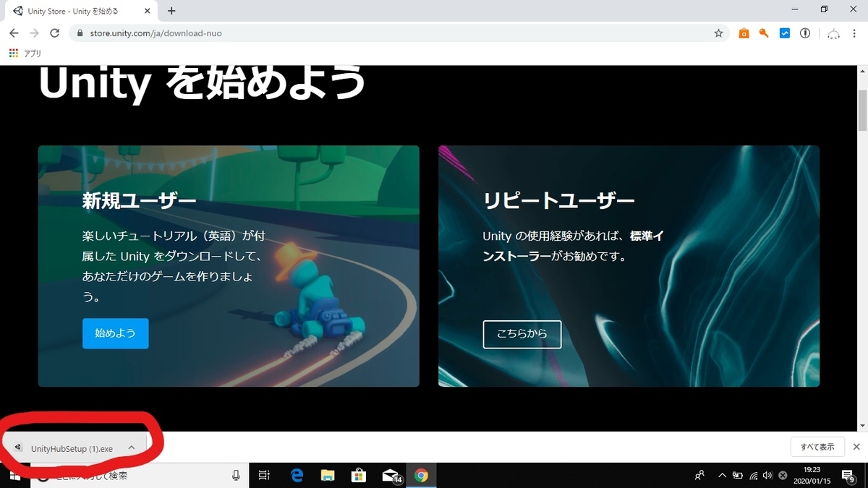
Task: Check the battery status icon
Action: [737, 476]
